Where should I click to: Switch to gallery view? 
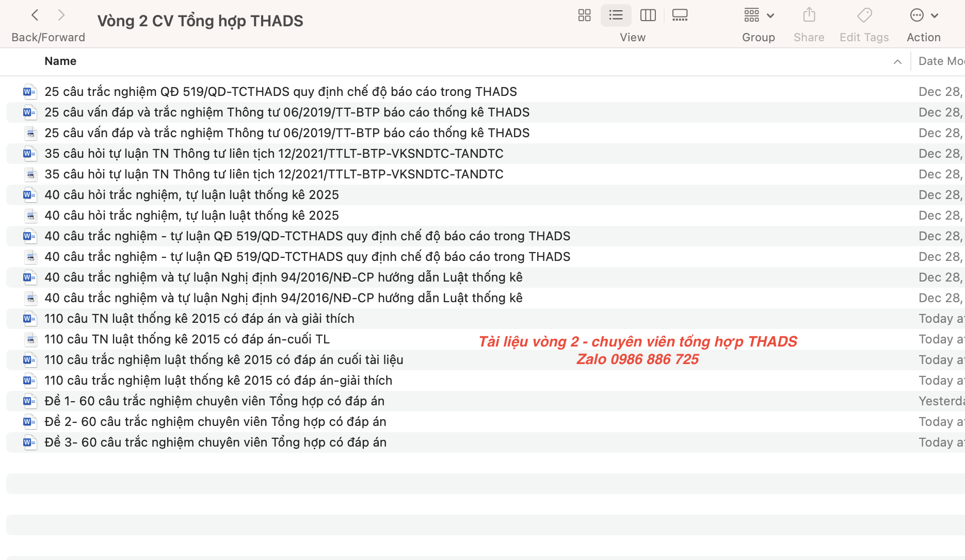point(680,15)
